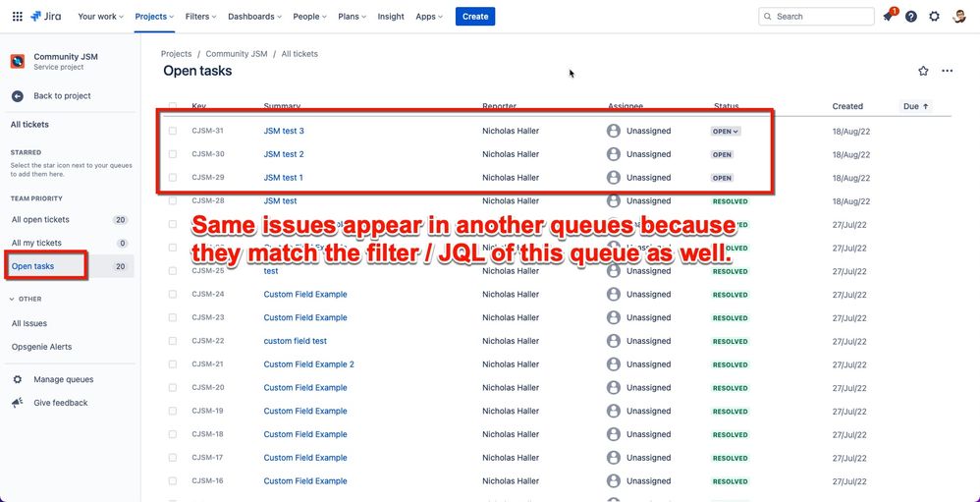Sort by the Created column header
Image resolution: width=980 pixels, height=502 pixels.
(847, 106)
